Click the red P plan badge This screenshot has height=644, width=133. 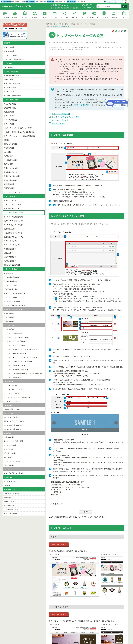pyautogui.click(x=113, y=31)
